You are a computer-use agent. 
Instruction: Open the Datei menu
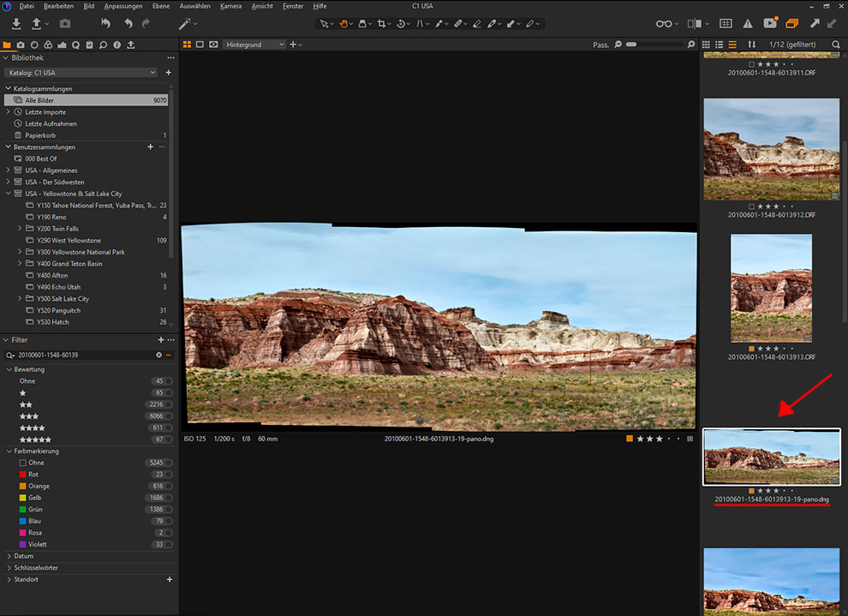coord(27,6)
